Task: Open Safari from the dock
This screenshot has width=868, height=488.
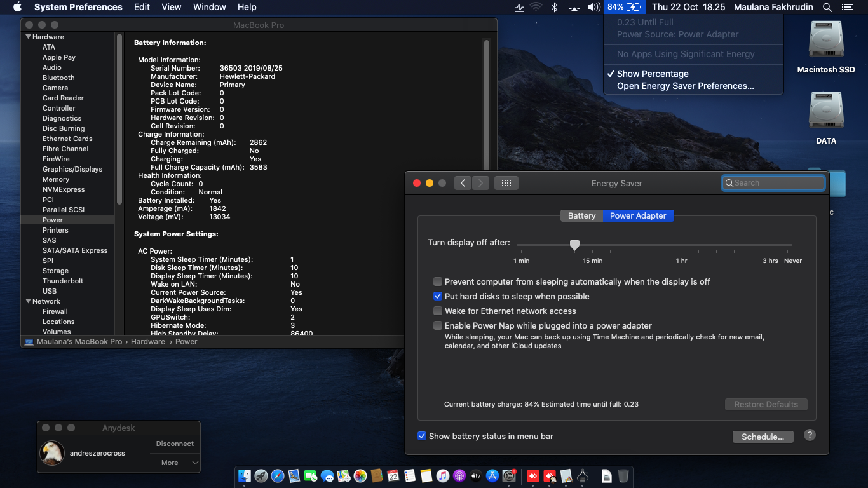Action: click(x=278, y=476)
